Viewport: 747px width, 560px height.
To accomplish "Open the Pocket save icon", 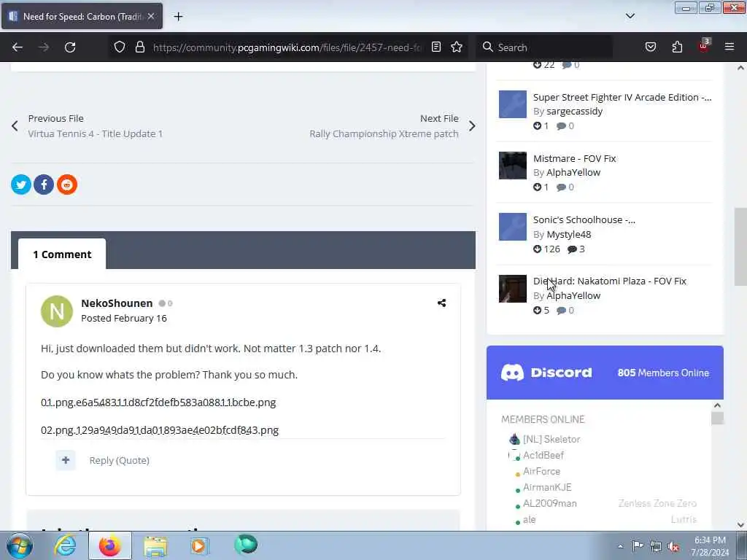I will 650,47.
